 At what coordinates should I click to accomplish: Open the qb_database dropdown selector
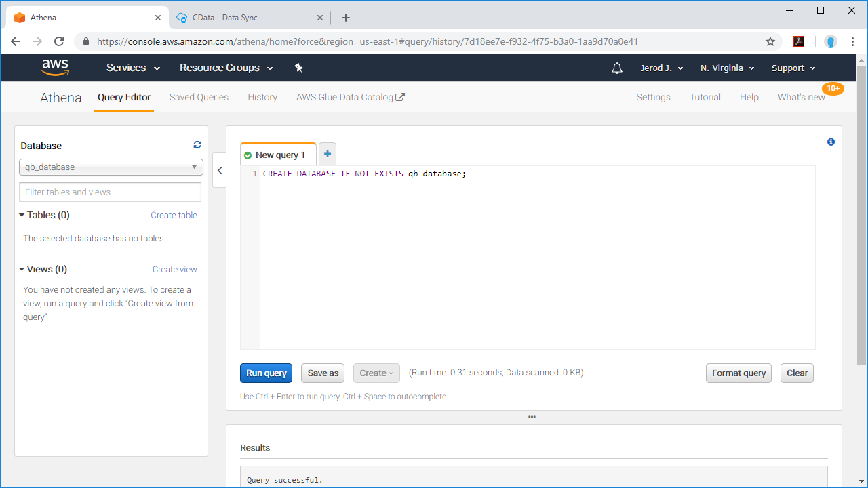pyautogui.click(x=111, y=167)
